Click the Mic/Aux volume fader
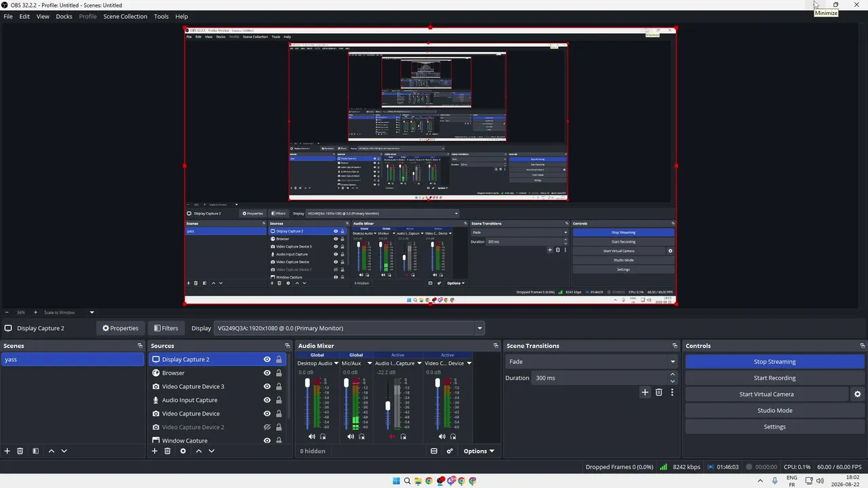 click(346, 384)
